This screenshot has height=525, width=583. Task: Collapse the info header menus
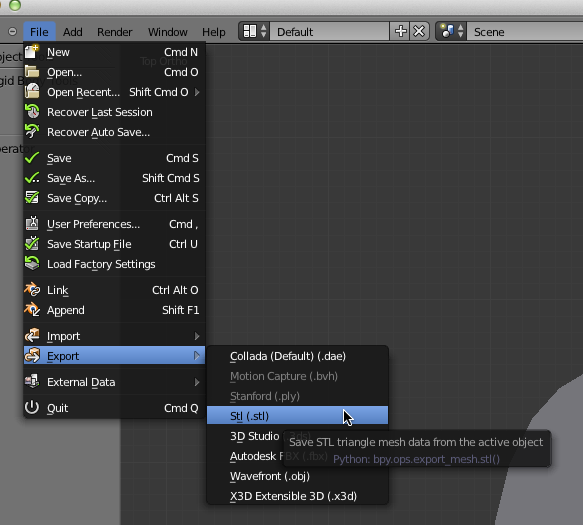[12, 32]
